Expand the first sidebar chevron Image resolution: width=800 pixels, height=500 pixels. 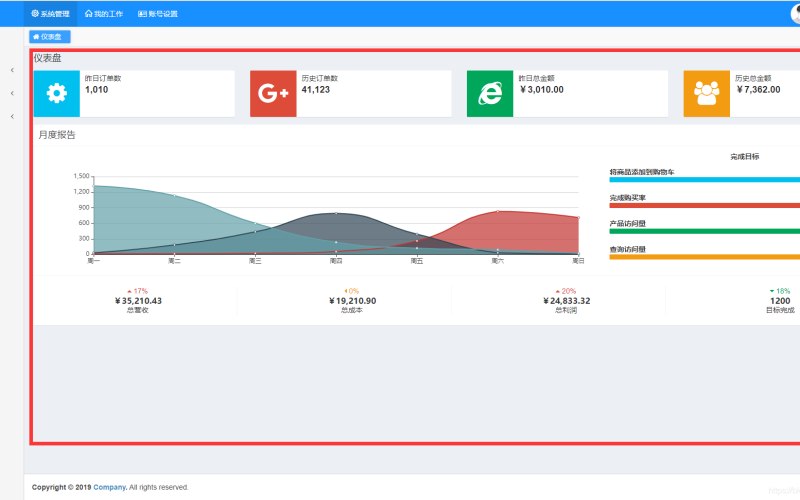pyautogui.click(x=12, y=70)
